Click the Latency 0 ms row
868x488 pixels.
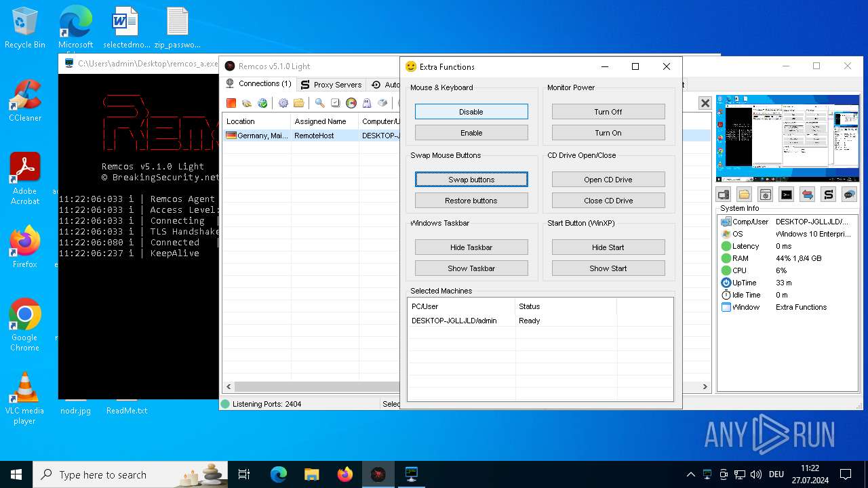787,246
